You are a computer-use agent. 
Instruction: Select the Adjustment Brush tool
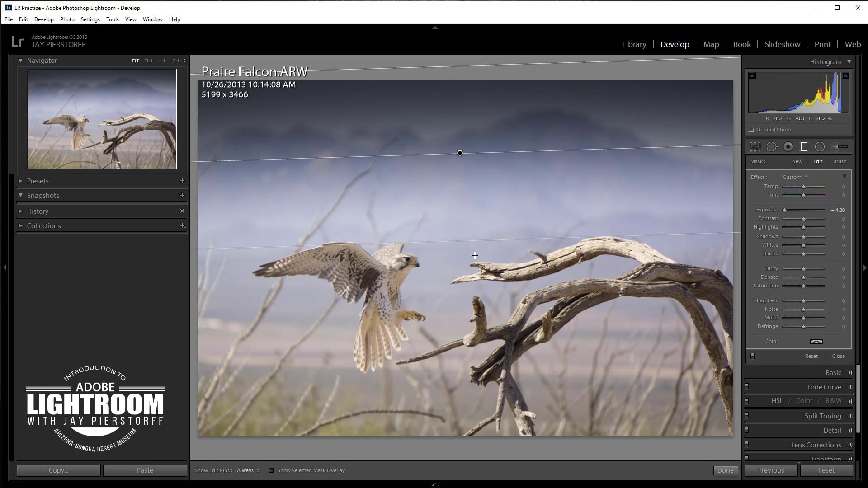point(840,147)
